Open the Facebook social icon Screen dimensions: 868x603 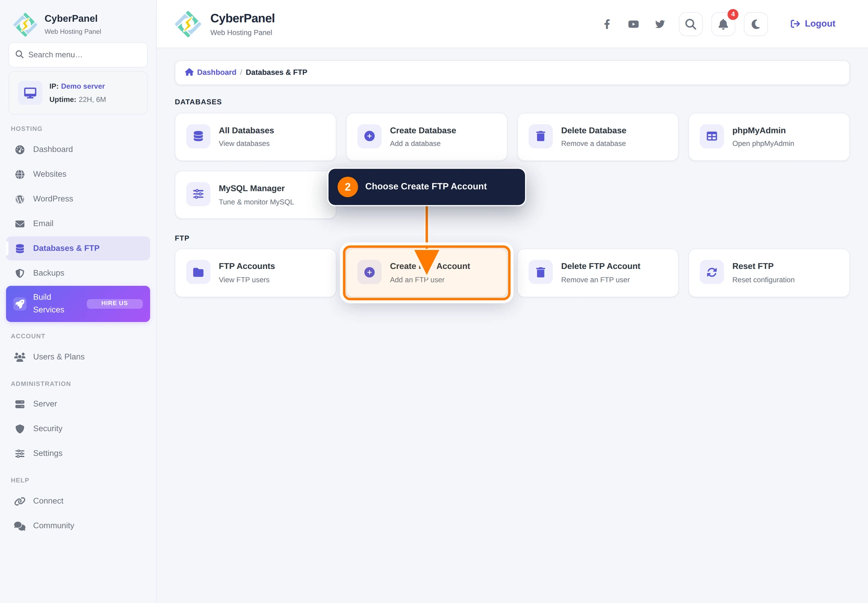click(607, 24)
